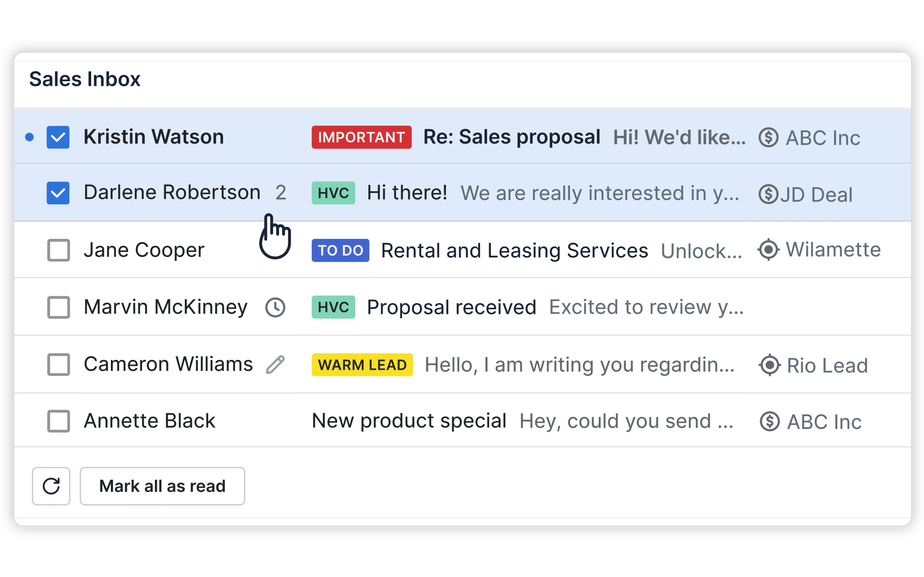
Task: Click the yellow WARM LEAD tag
Action: 362,364
